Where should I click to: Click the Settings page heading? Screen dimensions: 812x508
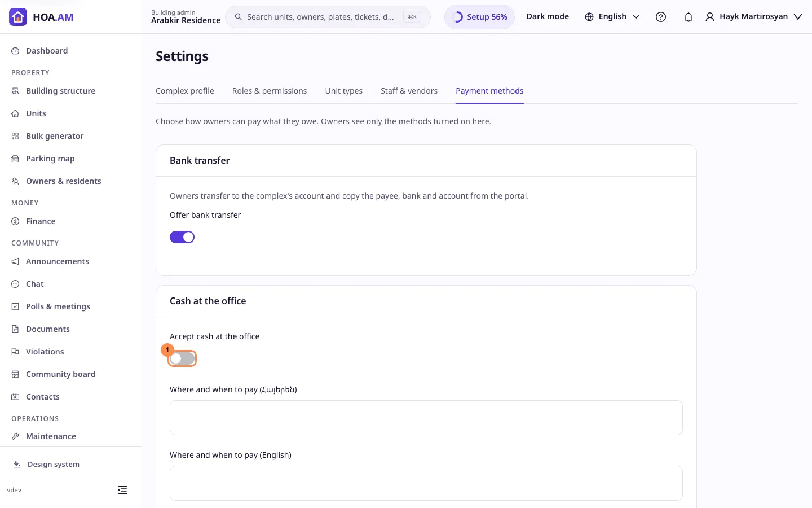(x=182, y=56)
